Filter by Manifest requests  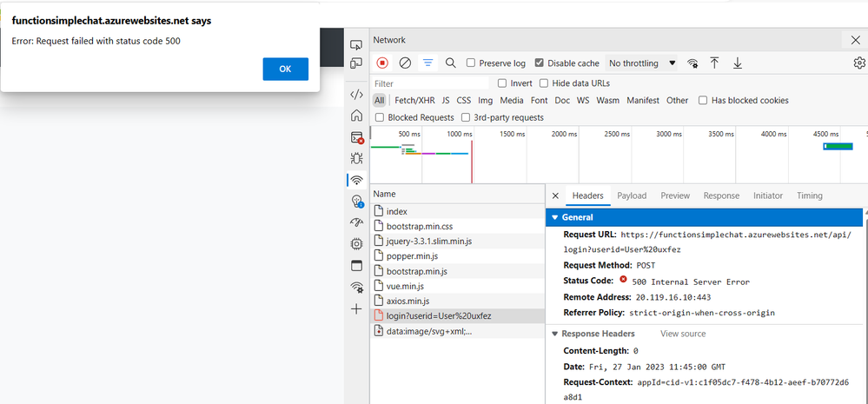click(x=643, y=100)
